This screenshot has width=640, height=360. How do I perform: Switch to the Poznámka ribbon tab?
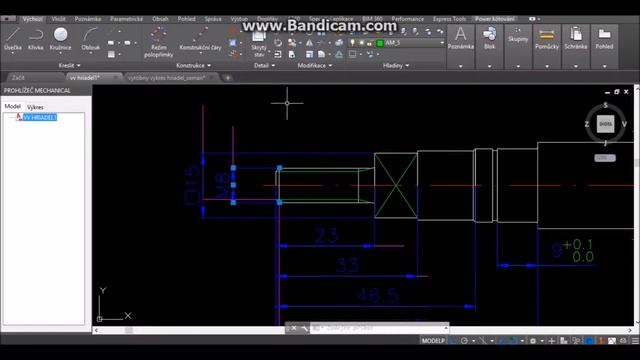click(x=88, y=19)
